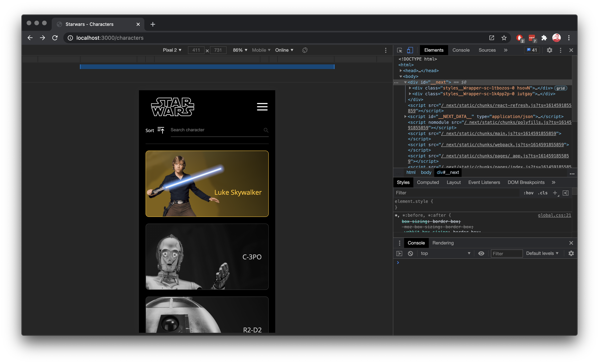Open page in external app icon
The image size is (599, 364).
[492, 38]
